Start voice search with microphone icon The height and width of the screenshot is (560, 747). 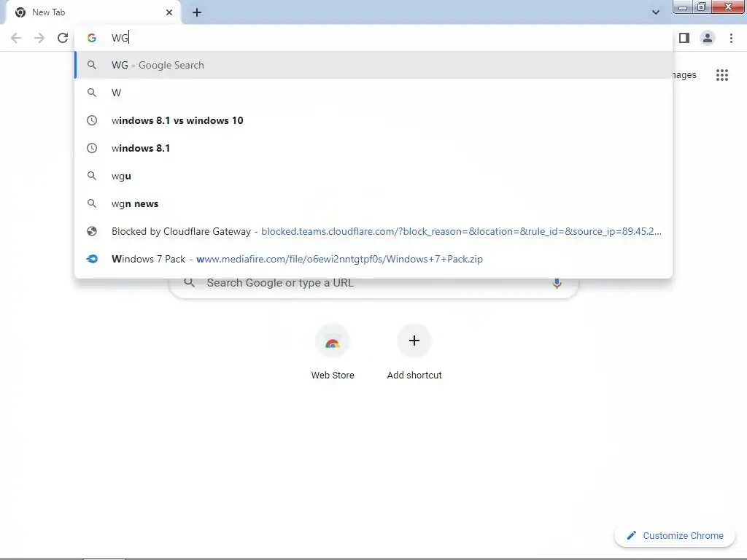557,283
